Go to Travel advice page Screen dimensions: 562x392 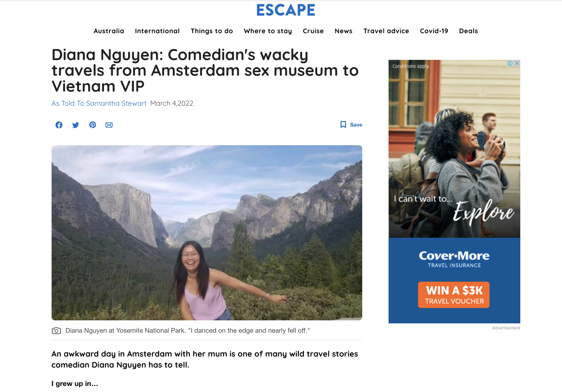point(386,31)
